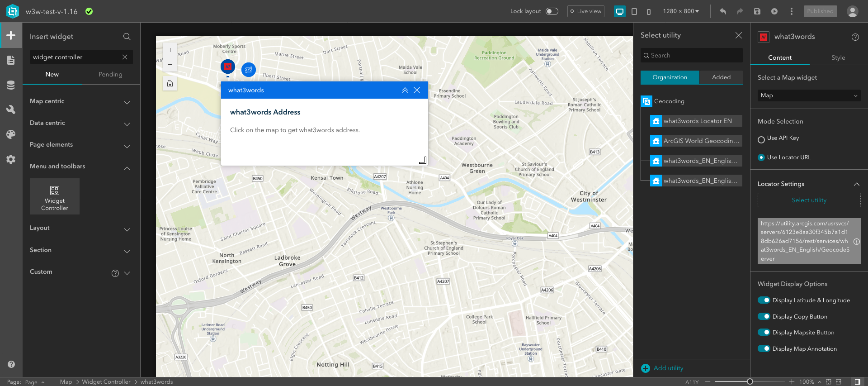
Task: Clear the 'widget controller' search text
Action: tap(125, 57)
